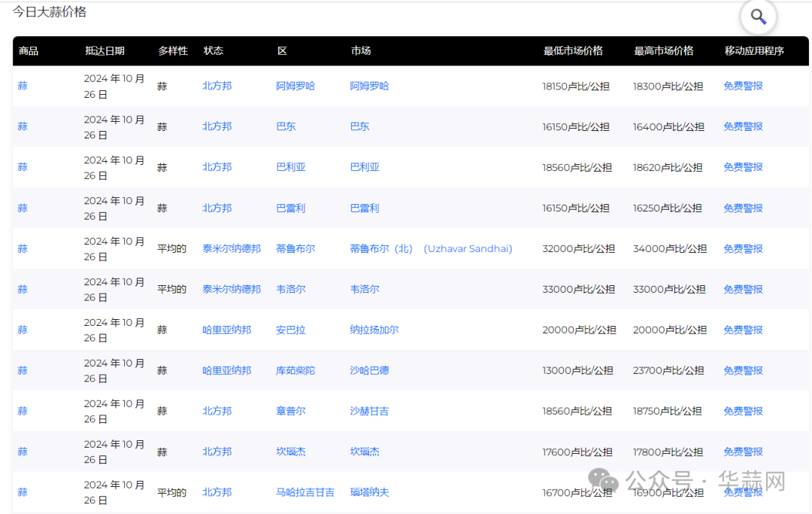Click 免费警报 in the 坎瑙杰 row
This screenshot has height=514, width=812.
coord(743,452)
